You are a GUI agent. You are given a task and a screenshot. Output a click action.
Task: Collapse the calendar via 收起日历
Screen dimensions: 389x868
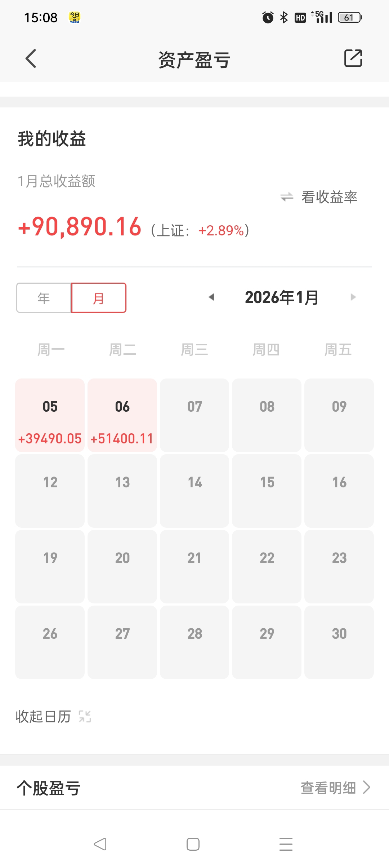tap(43, 716)
